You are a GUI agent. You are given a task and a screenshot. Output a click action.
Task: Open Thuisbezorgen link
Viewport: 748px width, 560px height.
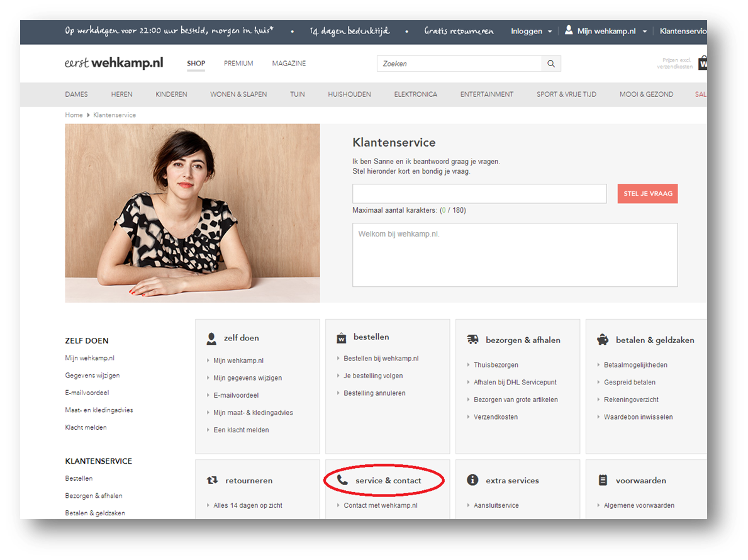(x=496, y=365)
